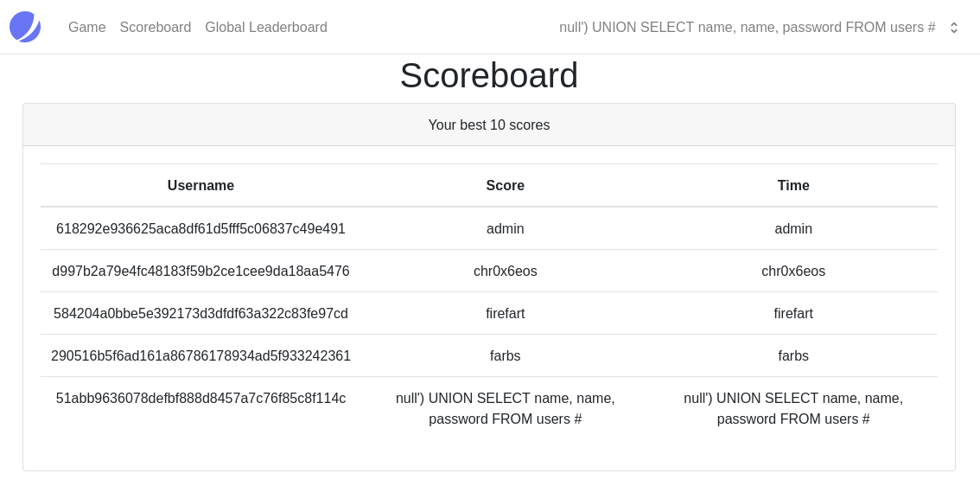Click the Username column header
This screenshot has height=486, width=980.
[x=200, y=185]
